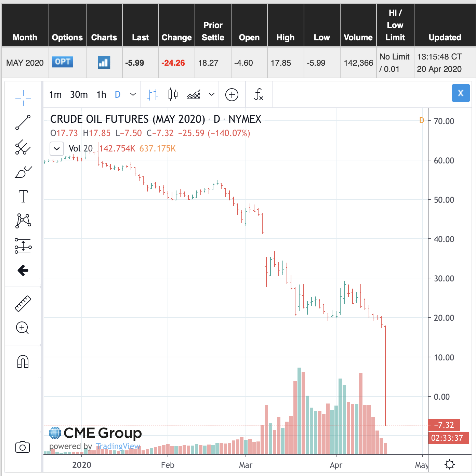
Task: Open the chart patterns tool
Action: coord(23,221)
